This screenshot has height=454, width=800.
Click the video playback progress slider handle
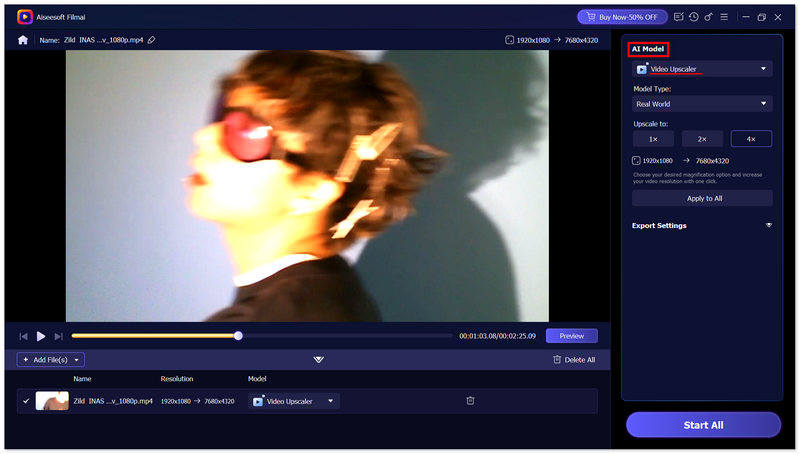pyautogui.click(x=238, y=336)
